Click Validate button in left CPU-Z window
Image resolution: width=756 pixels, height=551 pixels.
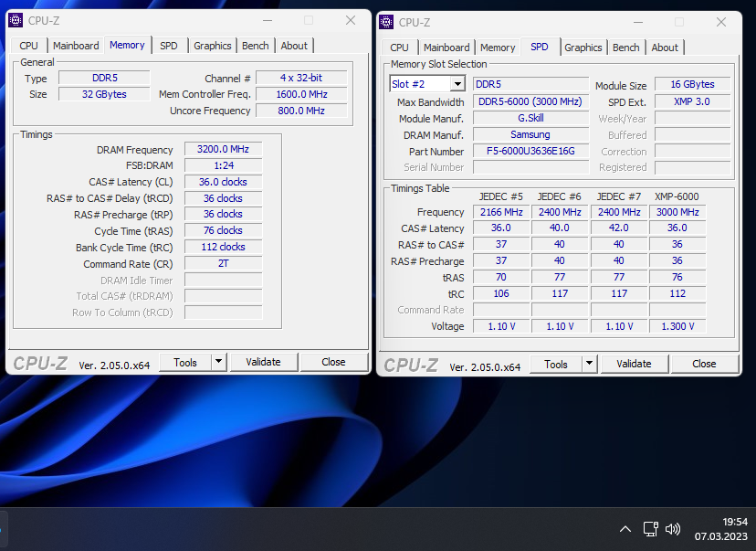tap(263, 362)
